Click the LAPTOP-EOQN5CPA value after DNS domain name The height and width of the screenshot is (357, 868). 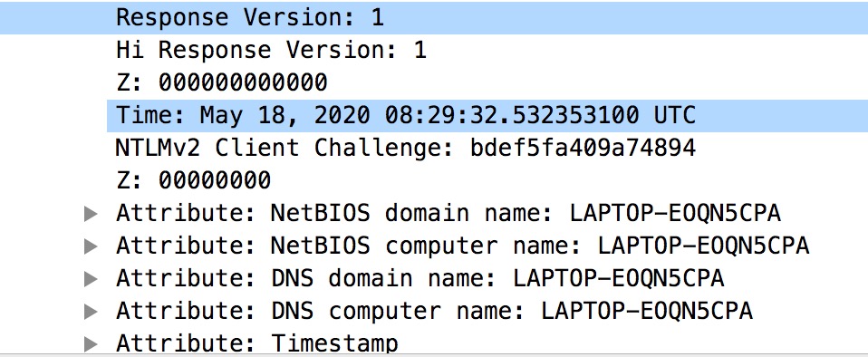click(x=619, y=279)
